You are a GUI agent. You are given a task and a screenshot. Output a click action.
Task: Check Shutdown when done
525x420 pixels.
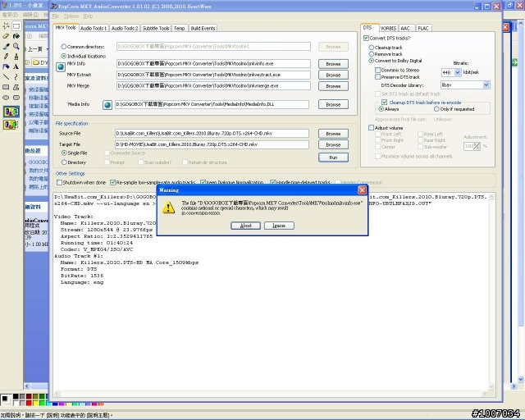click(59, 183)
